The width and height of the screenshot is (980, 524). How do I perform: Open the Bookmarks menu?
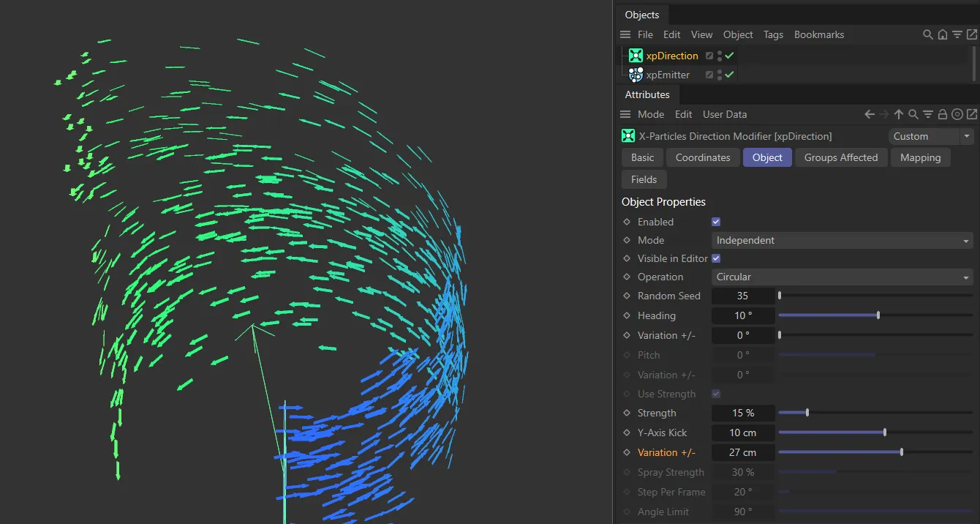[x=818, y=34]
